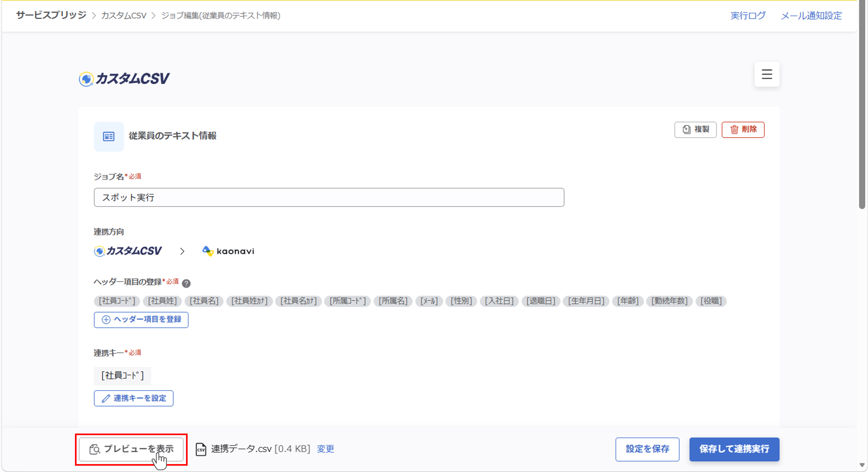Click the [性別] header tag
868x472 pixels.
coord(461,301)
